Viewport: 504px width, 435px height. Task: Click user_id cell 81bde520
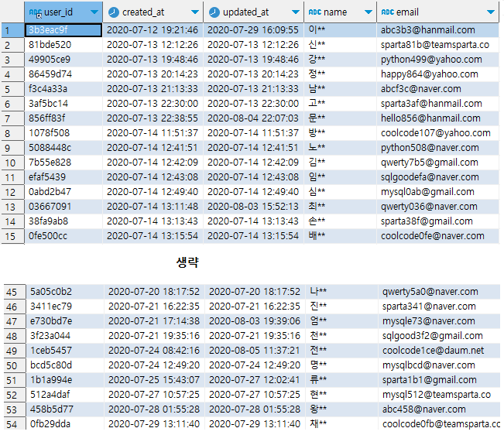click(x=63, y=45)
